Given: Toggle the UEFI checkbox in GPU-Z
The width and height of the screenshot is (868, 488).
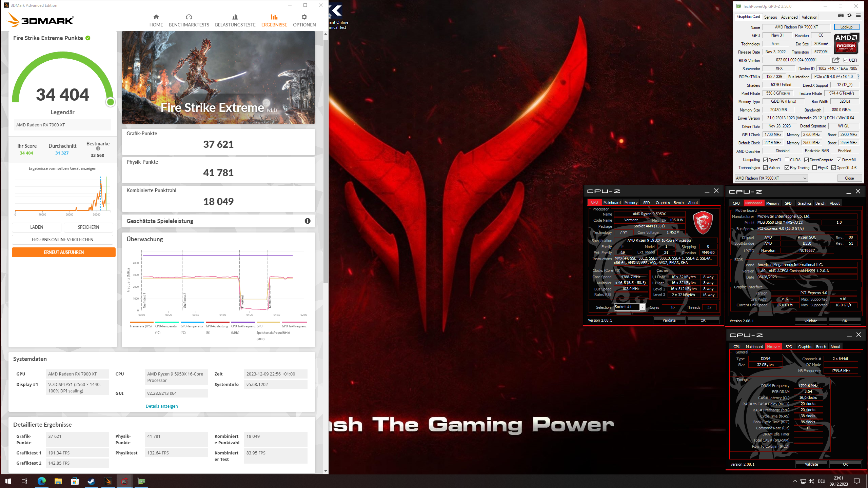Looking at the screenshot, I should point(846,60).
